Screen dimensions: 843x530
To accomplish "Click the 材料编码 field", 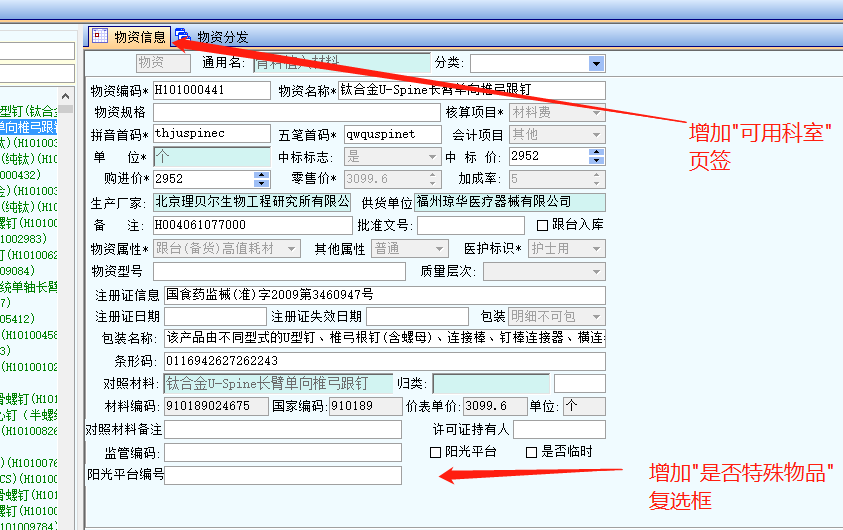I will (x=216, y=406).
